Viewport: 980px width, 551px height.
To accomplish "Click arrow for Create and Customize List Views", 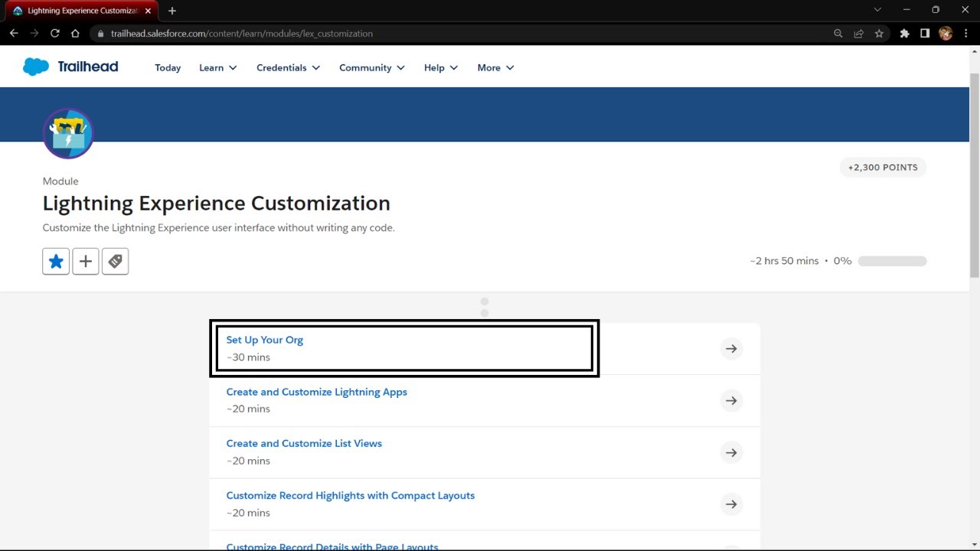I will coord(731,453).
